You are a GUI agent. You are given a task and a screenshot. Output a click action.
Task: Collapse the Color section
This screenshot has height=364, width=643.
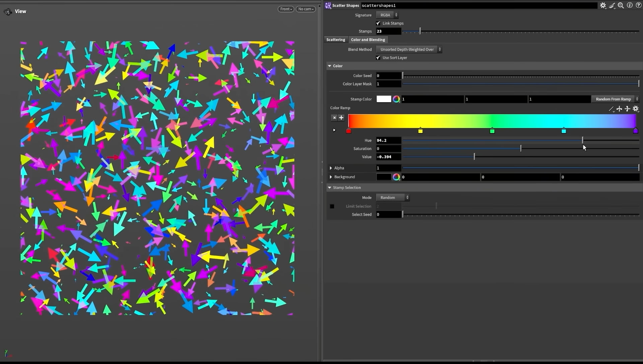click(330, 66)
